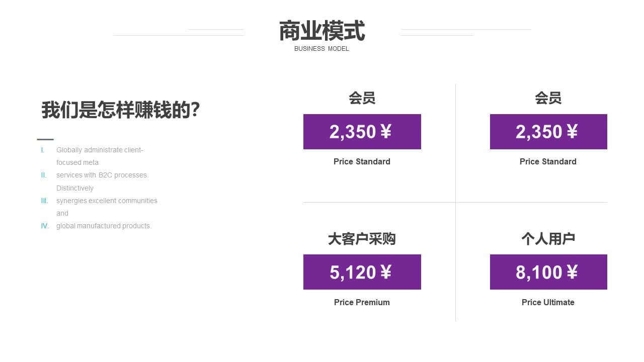Click the 商业模式 slide title
This screenshot has width=644, height=362.
tap(322, 31)
